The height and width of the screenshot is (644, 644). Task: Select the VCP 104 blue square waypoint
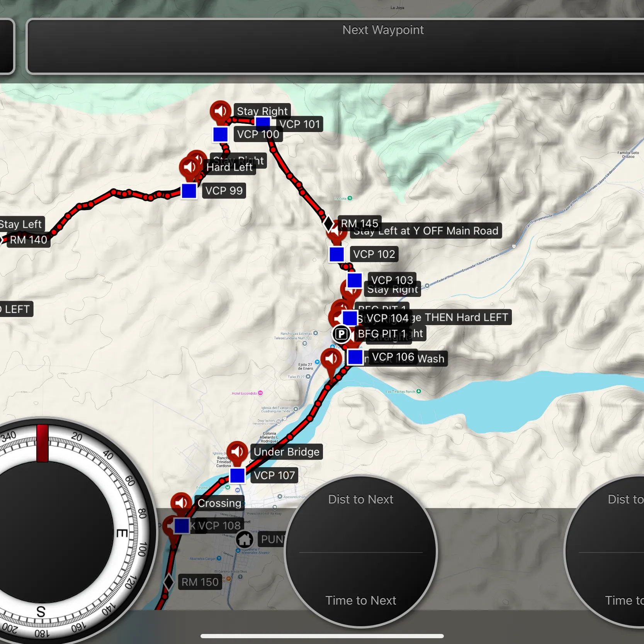pyautogui.click(x=350, y=318)
